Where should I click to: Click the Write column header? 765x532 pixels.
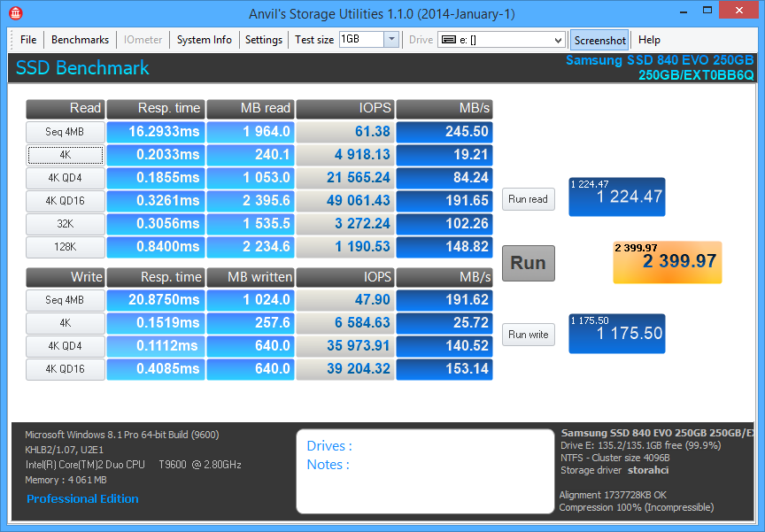click(x=66, y=277)
